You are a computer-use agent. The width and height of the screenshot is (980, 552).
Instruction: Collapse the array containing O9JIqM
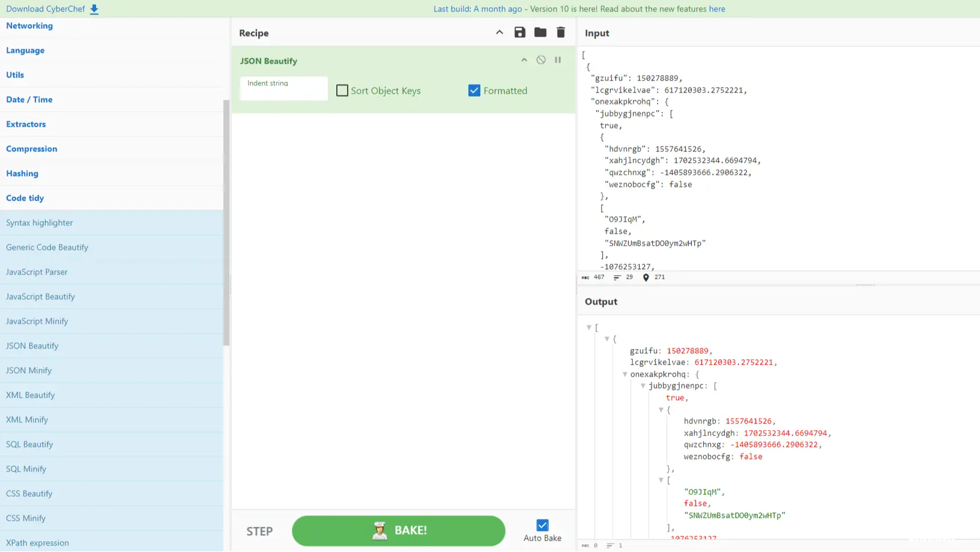click(x=661, y=481)
